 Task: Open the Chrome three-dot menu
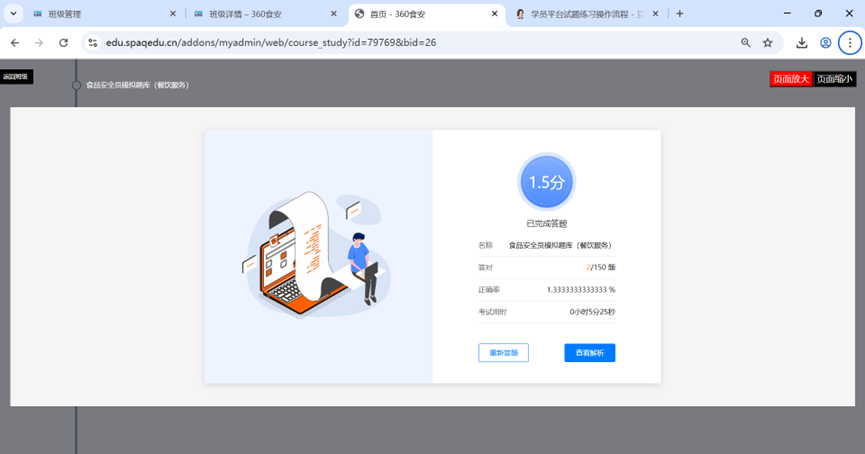click(x=849, y=43)
